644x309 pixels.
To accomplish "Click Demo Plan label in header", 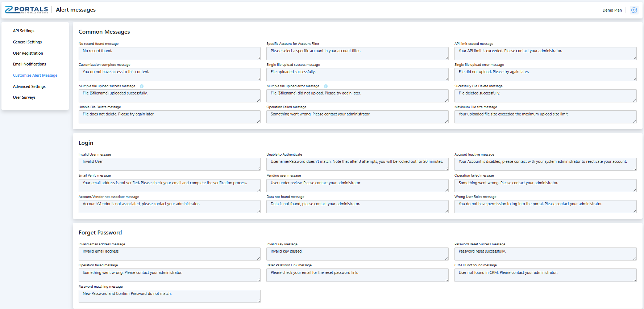I will coord(612,10).
